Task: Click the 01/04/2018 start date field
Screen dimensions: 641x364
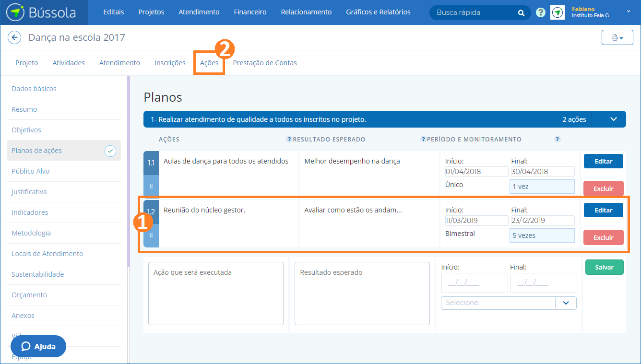Action: coord(476,172)
